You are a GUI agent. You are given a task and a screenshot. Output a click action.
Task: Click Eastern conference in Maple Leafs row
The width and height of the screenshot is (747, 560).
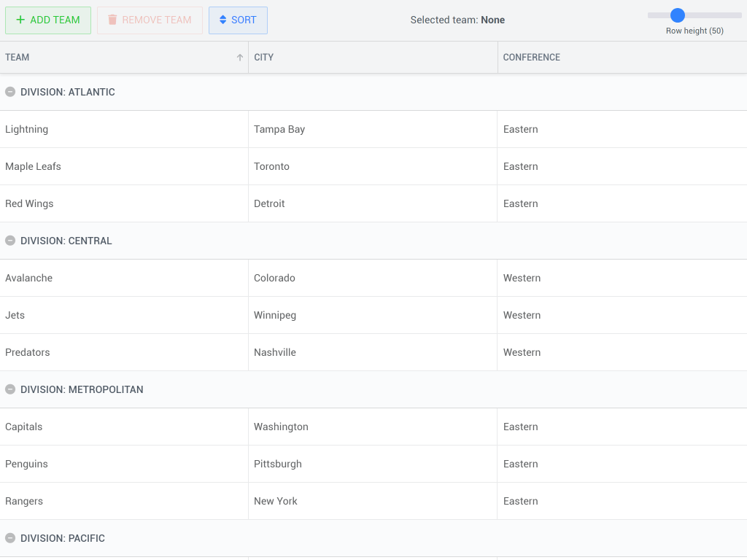pos(622,166)
